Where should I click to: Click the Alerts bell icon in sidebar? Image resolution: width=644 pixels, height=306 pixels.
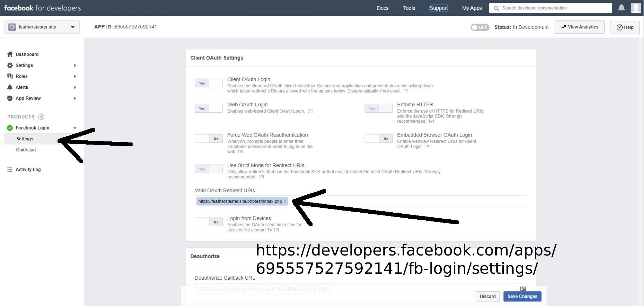(x=10, y=87)
